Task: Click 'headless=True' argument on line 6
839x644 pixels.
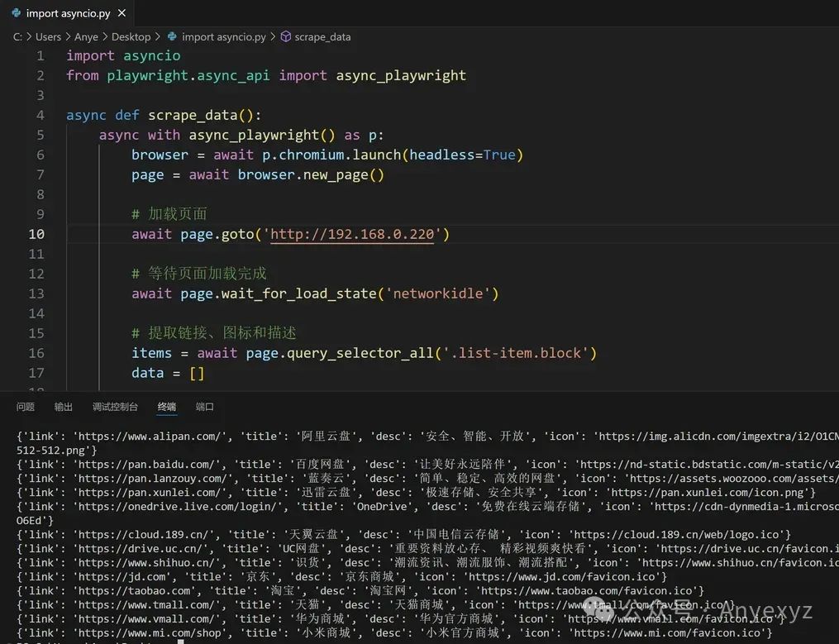Action: [x=462, y=155]
